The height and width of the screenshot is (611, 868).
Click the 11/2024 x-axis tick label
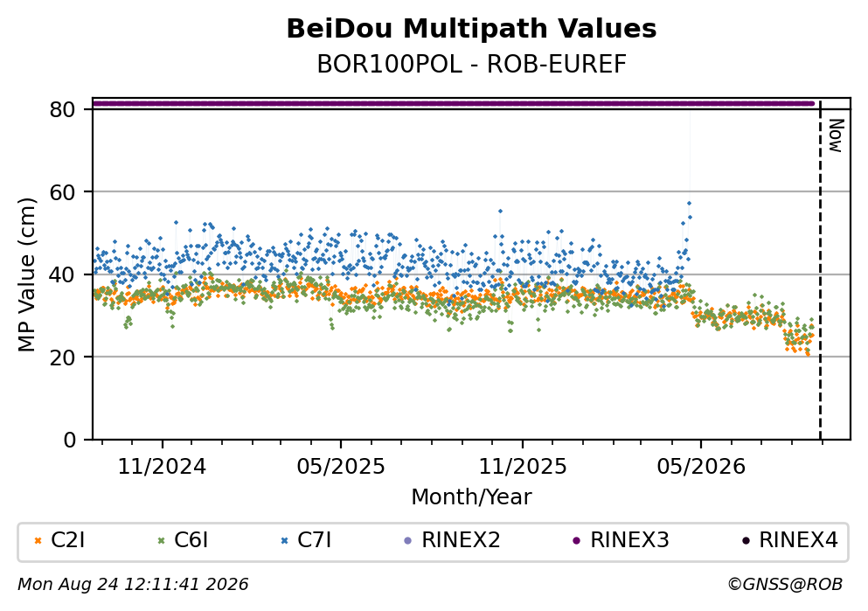(x=162, y=467)
